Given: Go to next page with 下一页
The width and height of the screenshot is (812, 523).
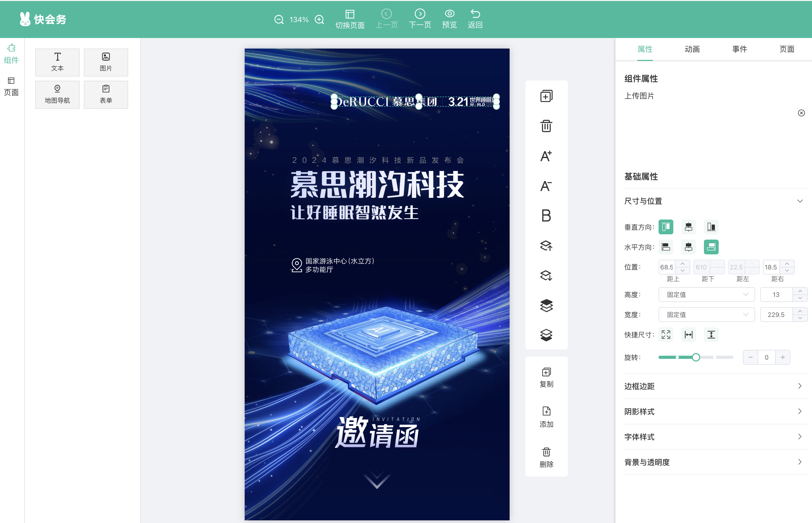Looking at the screenshot, I should click(420, 19).
